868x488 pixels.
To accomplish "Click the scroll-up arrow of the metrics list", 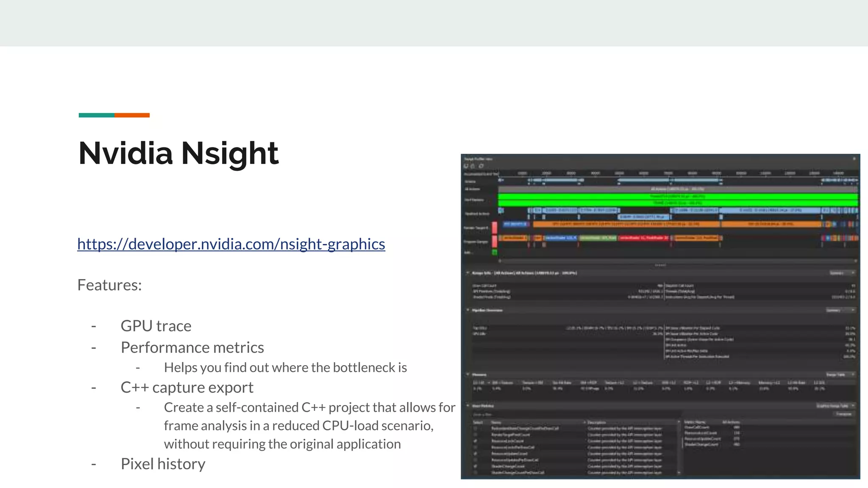I will click(x=679, y=422).
